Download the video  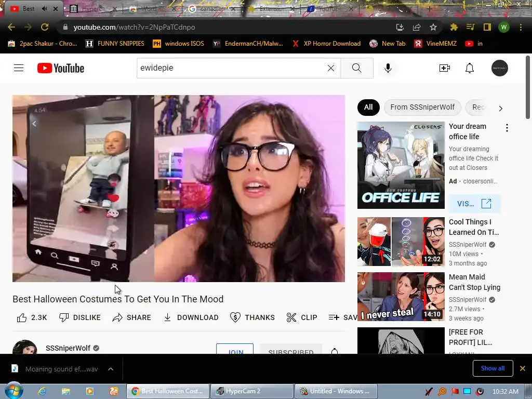(191, 317)
